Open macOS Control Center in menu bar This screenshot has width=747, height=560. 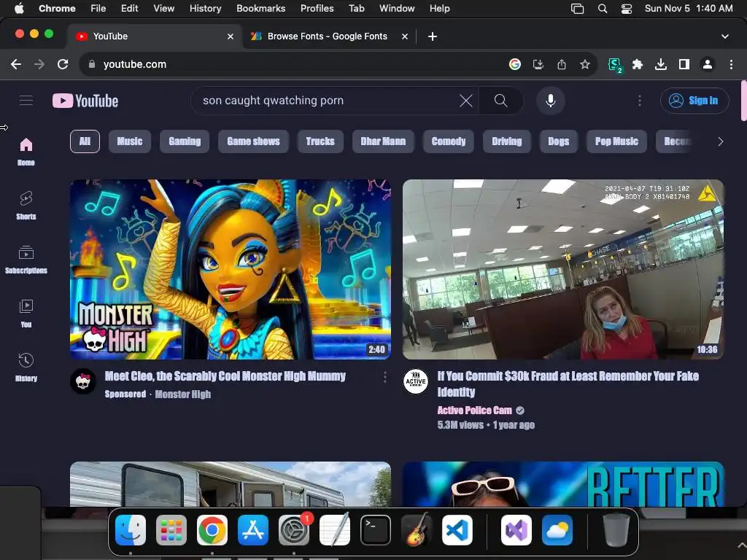point(627,9)
